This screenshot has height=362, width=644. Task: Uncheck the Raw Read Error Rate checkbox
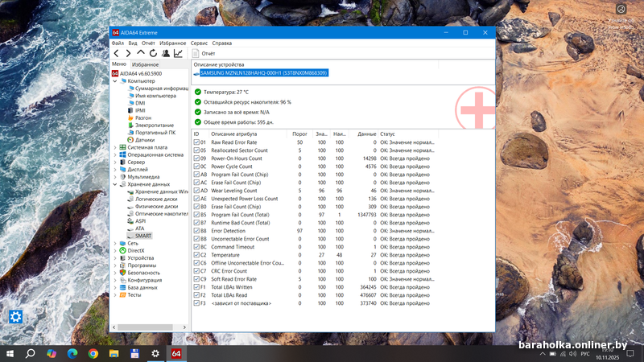click(x=196, y=142)
